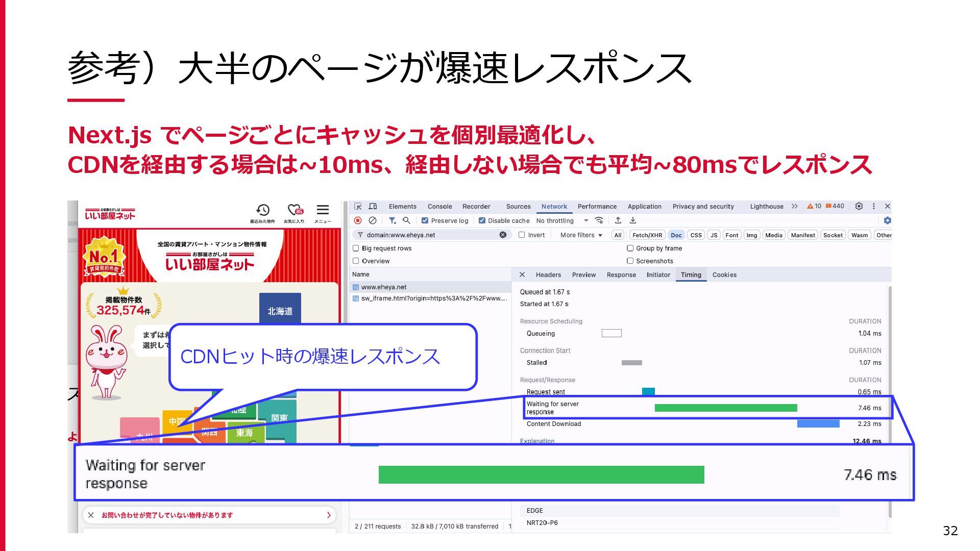Screen dimensions: 980x551
Task: Click domain filter input field
Action: [431, 235]
